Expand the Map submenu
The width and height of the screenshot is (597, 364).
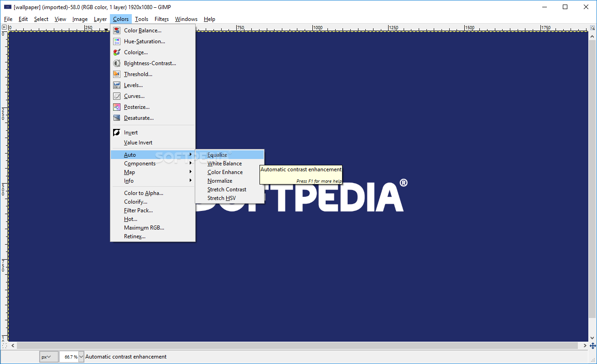pyautogui.click(x=153, y=172)
